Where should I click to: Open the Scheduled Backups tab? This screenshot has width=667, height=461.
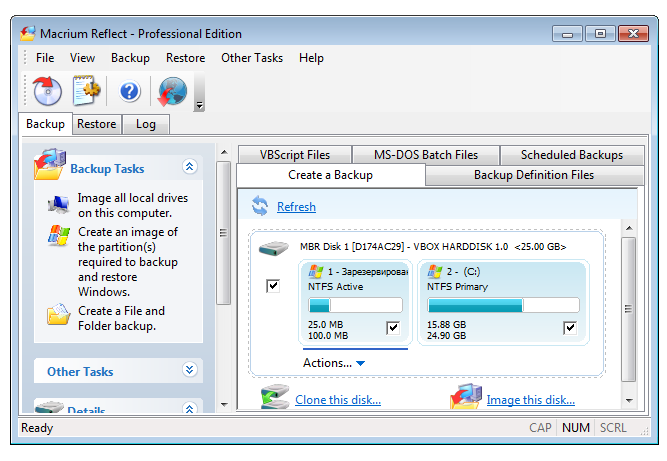click(572, 155)
